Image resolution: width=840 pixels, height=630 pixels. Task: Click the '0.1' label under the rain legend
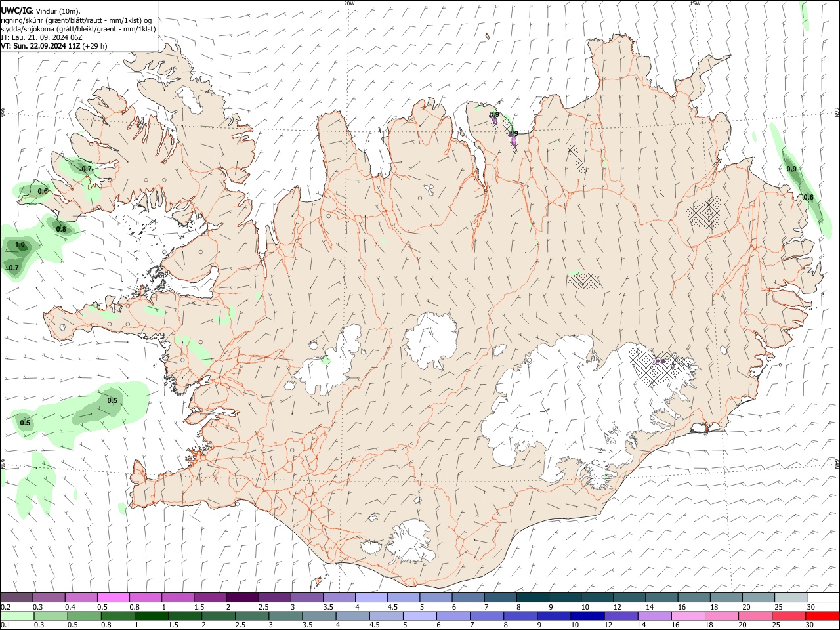click(5, 625)
